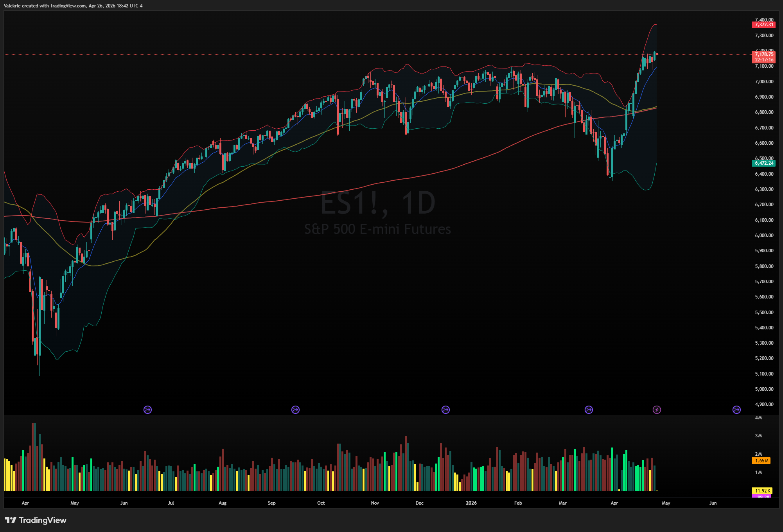The image size is (783, 532).
Task: Click the contract rollover icon between Sep and Oct
Action: pos(295,410)
